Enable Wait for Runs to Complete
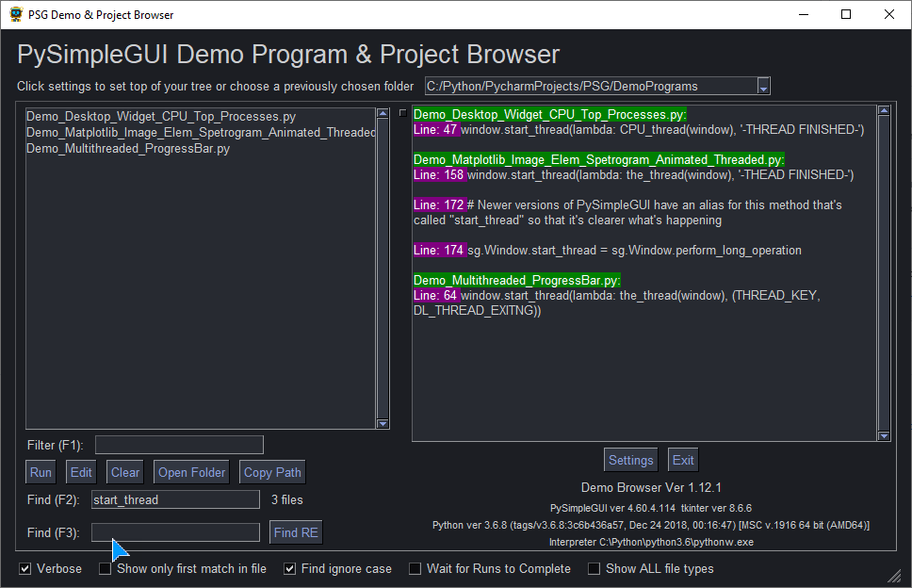Image resolution: width=912 pixels, height=588 pixels. pos(415,569)
